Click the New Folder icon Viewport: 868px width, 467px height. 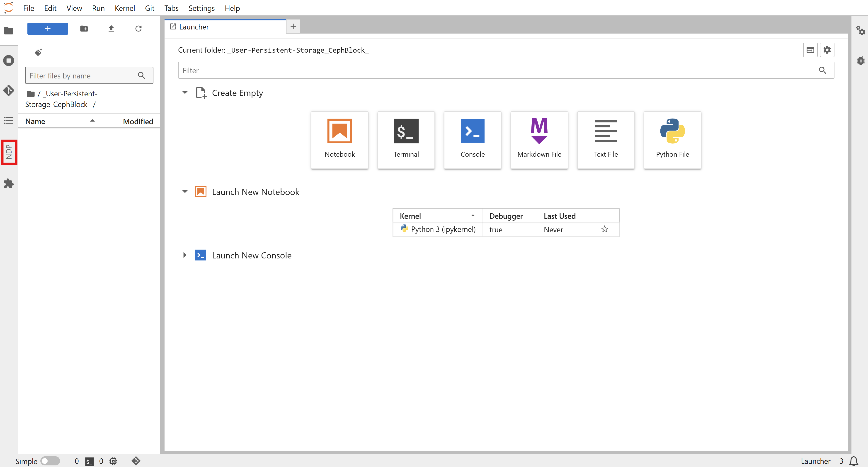(84, 29)
